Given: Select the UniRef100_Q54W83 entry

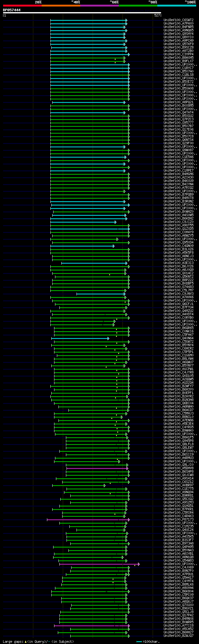Looking at the screenshot, I should pyautogui.click(x=178, y=561).
